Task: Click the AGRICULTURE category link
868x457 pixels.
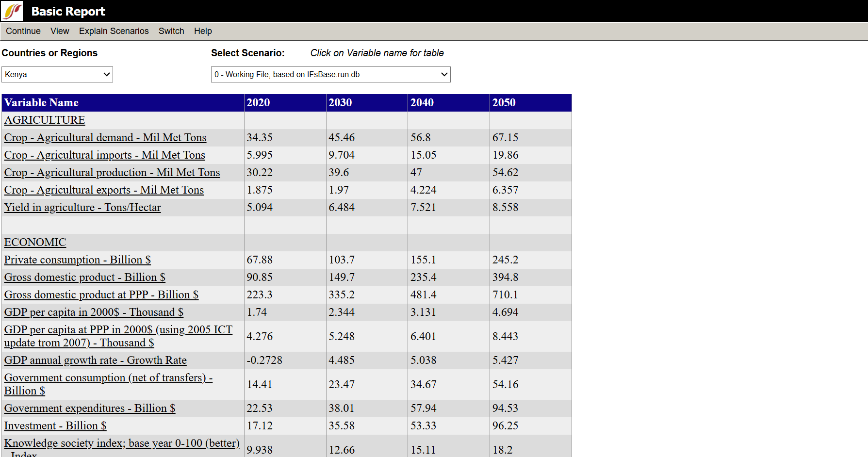Action: pyautogui.click(x=45, y=120)
